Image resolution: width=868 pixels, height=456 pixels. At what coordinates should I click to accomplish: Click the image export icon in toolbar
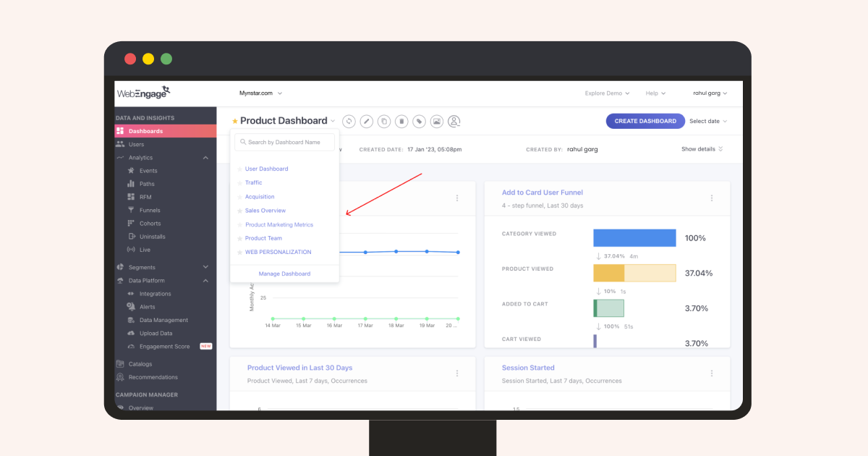(x=436, y=122)
